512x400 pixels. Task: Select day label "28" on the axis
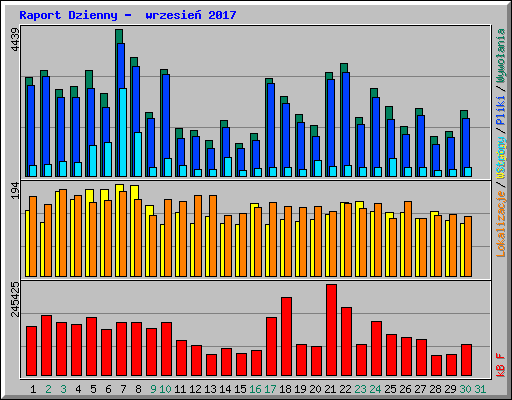coord(435,389)
